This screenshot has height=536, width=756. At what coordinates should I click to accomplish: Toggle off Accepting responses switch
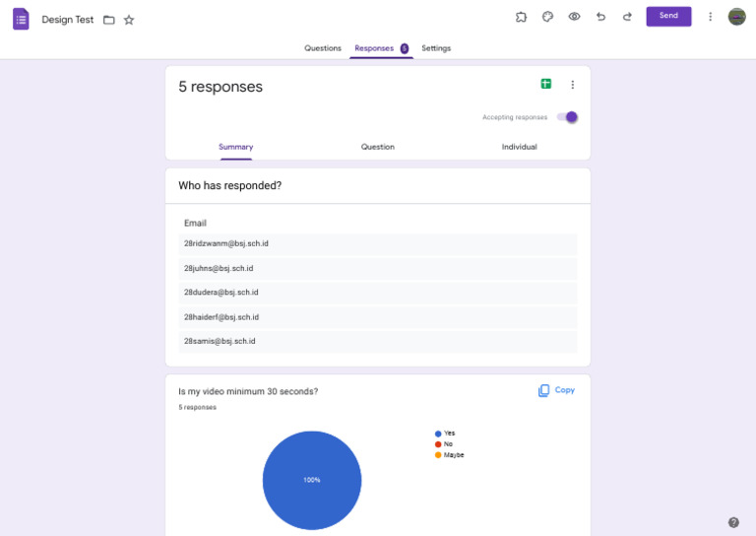[x=567, y=116]
